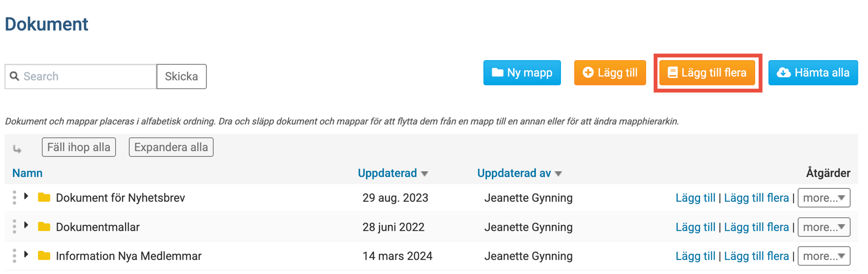This screenshot has width=868, height=274.
Task: Click the drag handle dots beside Dokumentmallar
Action: click(14, 227)
